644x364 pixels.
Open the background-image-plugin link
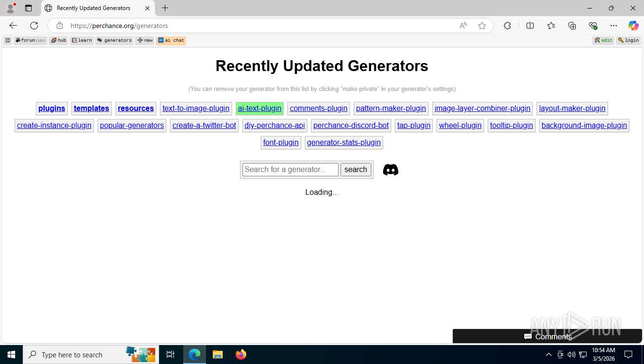(x=584, y=126)
